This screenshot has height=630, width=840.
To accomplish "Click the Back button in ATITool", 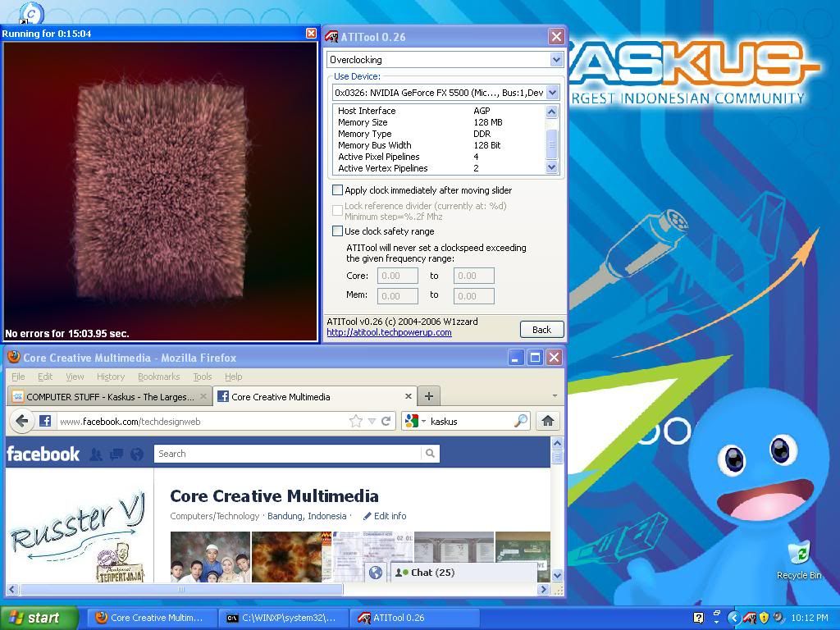I will pyautogui.click(x=541, y=330).
